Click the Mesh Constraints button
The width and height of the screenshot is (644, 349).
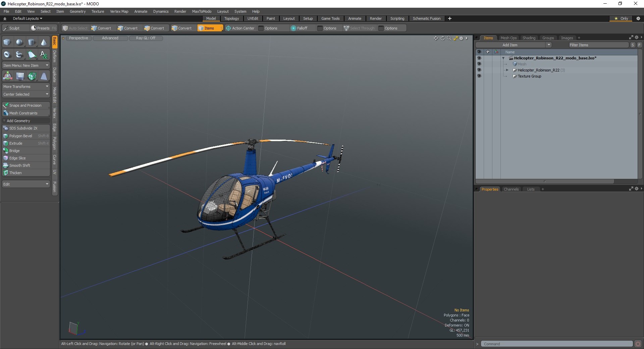point(26,113)
